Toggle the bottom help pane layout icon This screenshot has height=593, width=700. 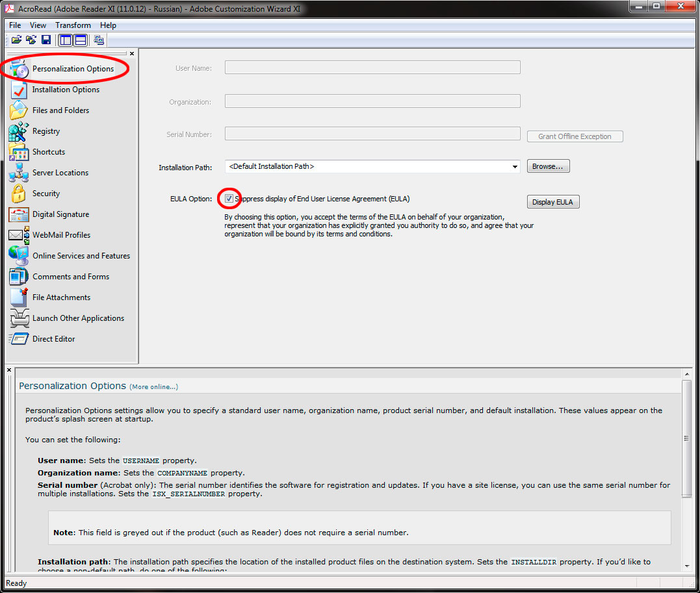81,40
